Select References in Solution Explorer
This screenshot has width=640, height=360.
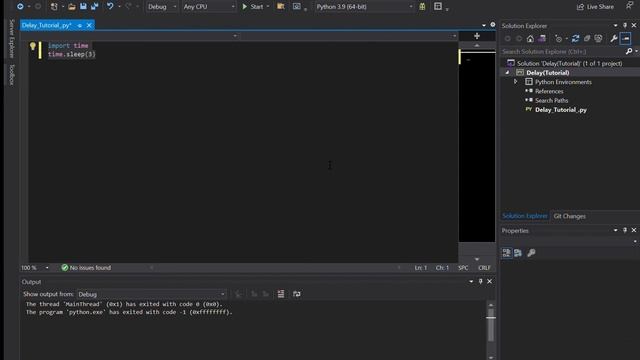pos(549,91)
